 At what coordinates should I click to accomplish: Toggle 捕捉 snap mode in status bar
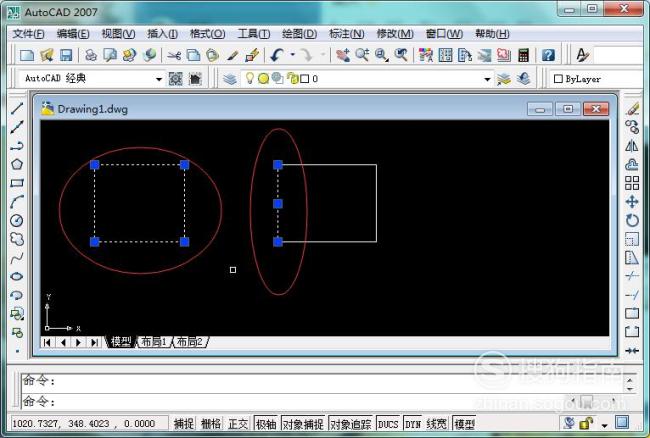[183, 423]
